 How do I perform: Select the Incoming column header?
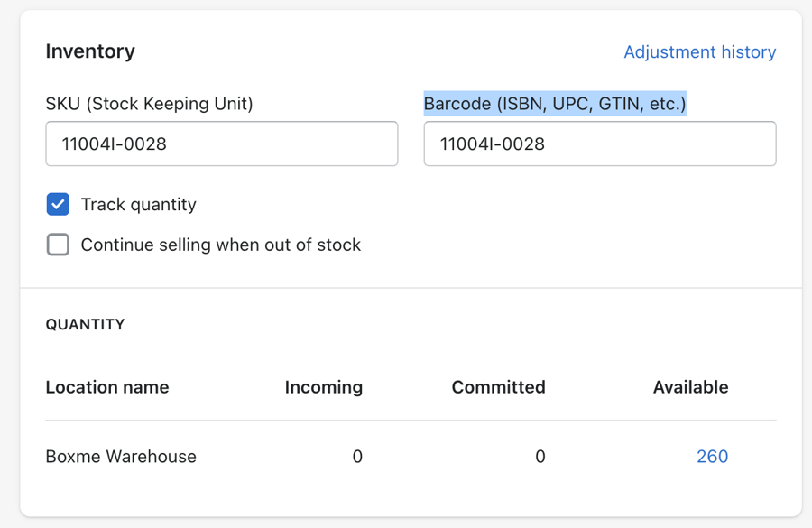323,387
